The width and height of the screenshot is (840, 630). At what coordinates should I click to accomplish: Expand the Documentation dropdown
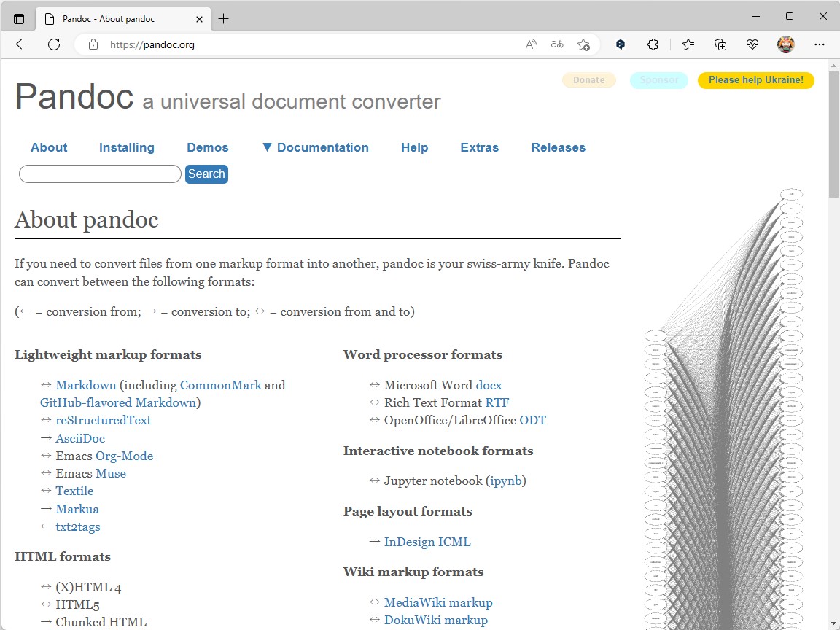click(316, 147)
